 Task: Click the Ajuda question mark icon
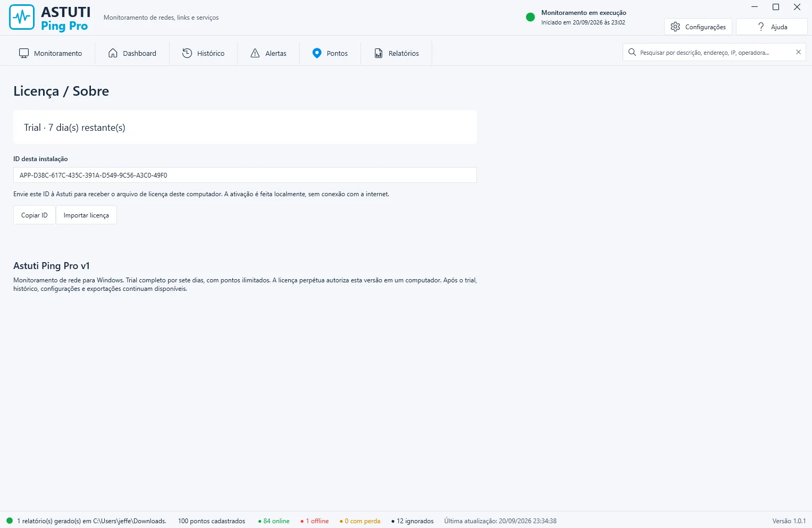coord(761,27)
